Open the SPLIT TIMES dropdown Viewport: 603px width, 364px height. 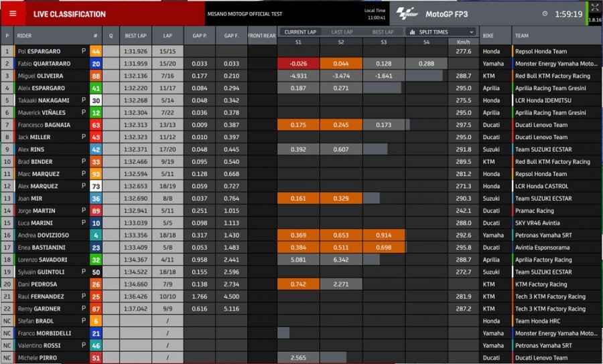pyautogui.click(x=441, y=32)
